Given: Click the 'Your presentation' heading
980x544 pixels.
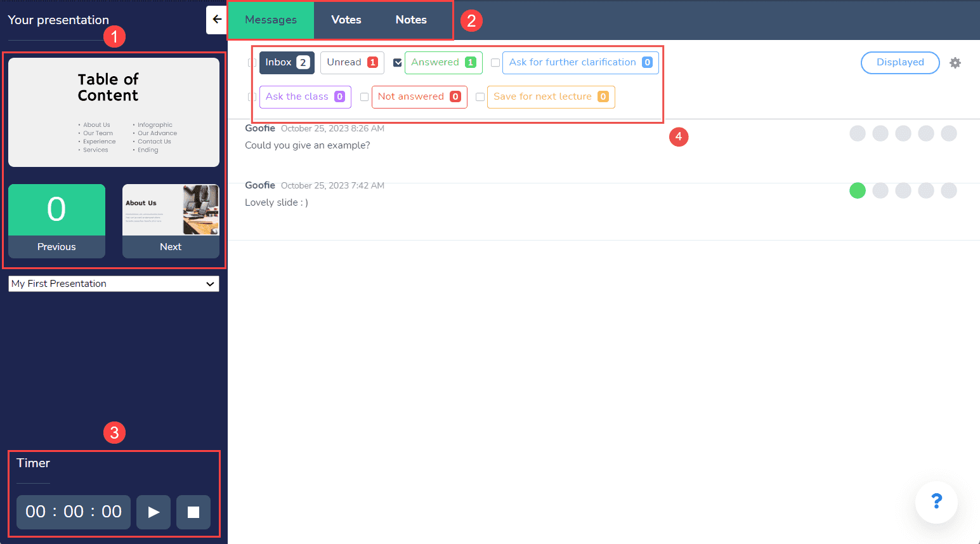Looking at the screenshot, I should click(58, 20).
